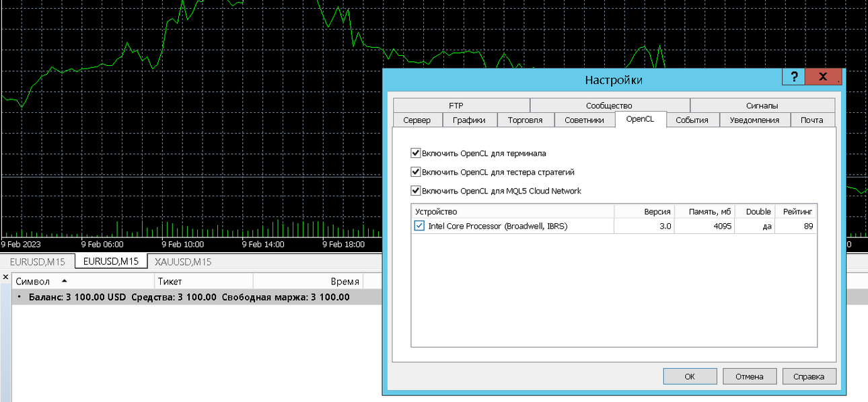Click the 'Память, мб' column header
868x402 pixels.
pyautogui.click(x=704, y=212)
